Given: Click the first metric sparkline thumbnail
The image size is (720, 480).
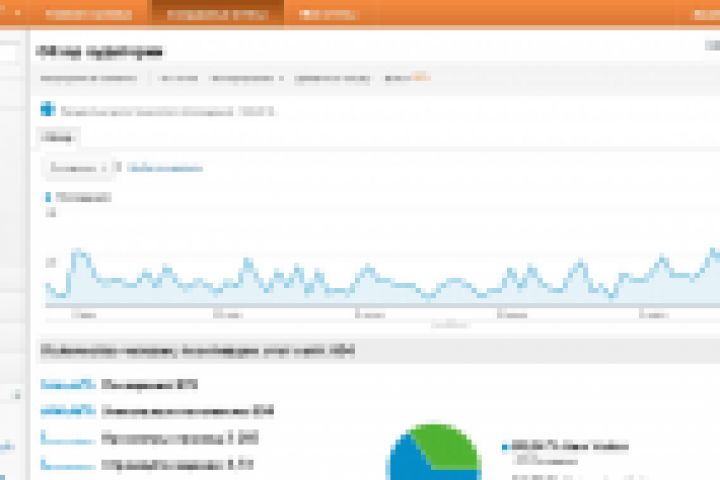Looking at the screenshot, I should click(x=68, y=384).
